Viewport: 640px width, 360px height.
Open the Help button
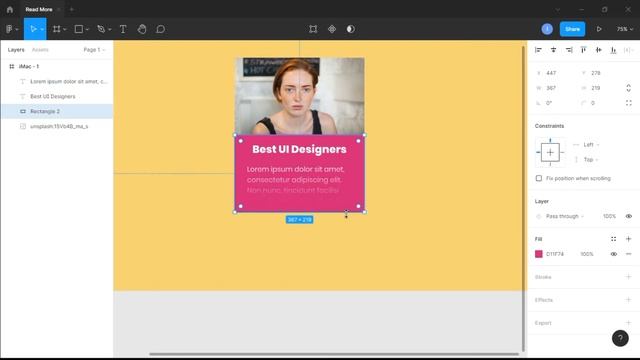click(620, 338)
